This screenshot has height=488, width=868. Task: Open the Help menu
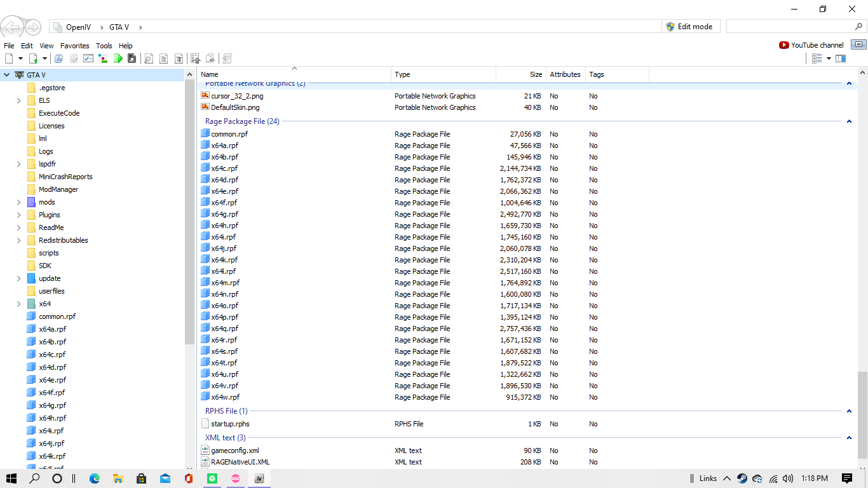click(x=126, y=46)
